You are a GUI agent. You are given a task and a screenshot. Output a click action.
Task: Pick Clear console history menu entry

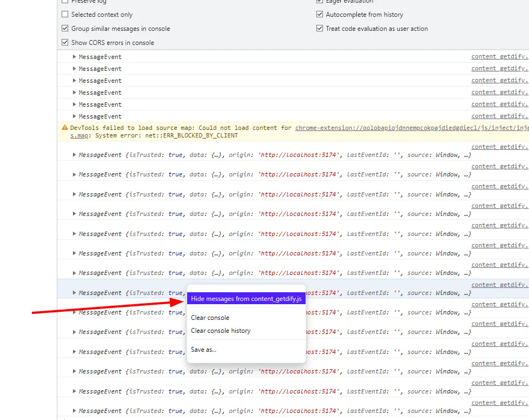[221, 331]
